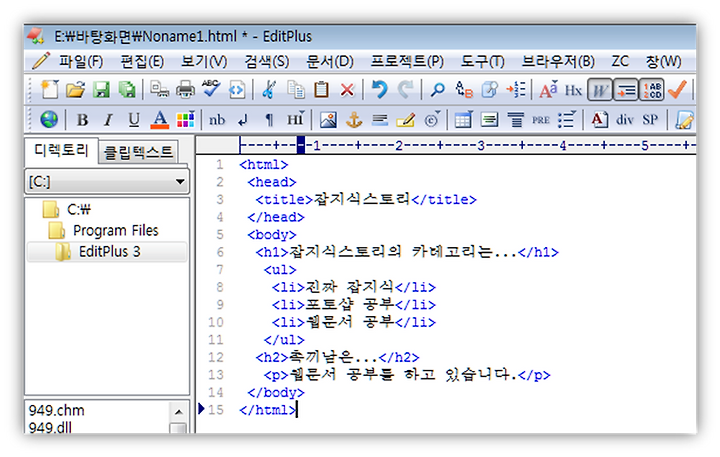The width and height of the screenshot is (720, 457).
Task: Apply bold with the B icon
Action: 82,120
